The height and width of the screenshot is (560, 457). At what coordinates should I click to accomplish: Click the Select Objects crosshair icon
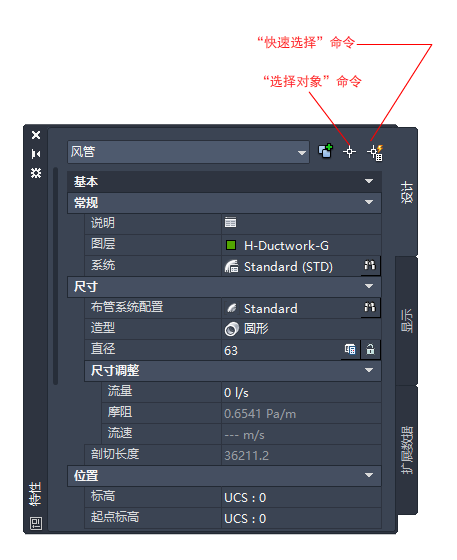pyautogui.click(x=349, y=152)
